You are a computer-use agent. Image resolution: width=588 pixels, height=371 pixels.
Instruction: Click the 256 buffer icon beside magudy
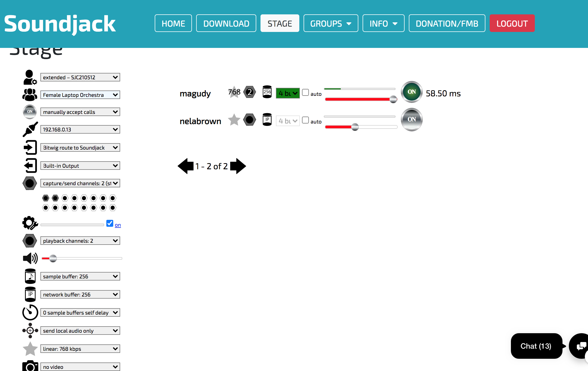(x=267, y=92)
